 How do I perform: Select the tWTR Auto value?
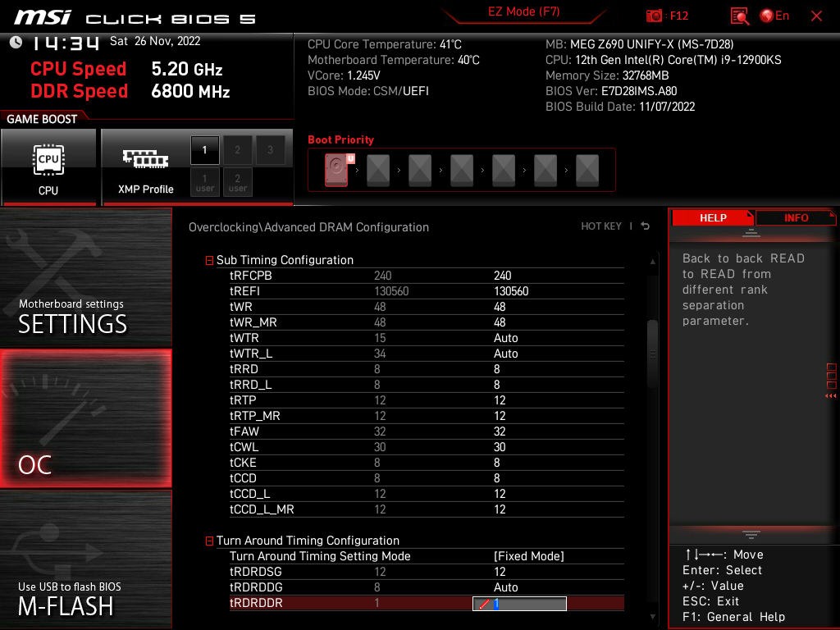point(505,338)
